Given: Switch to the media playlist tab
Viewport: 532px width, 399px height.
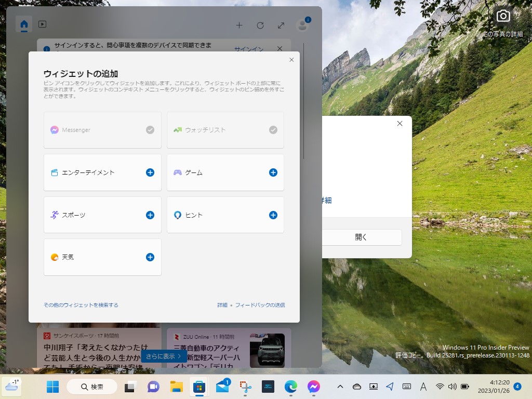Looking at the screenshot, I should tap(43, 24).
